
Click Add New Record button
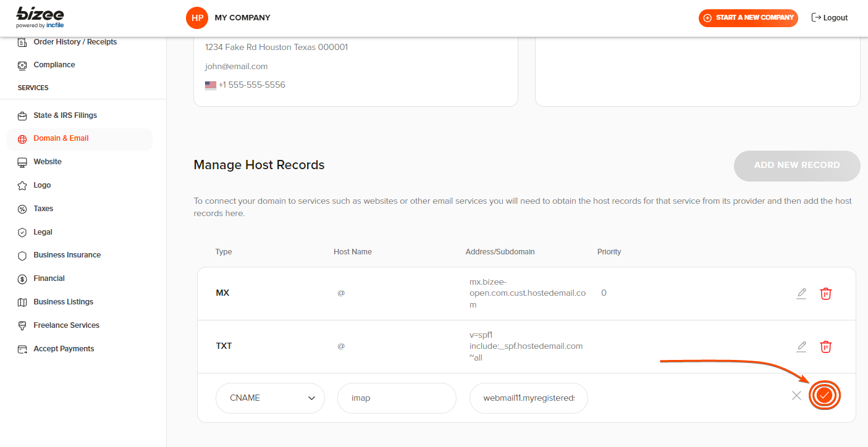(796, 165)
